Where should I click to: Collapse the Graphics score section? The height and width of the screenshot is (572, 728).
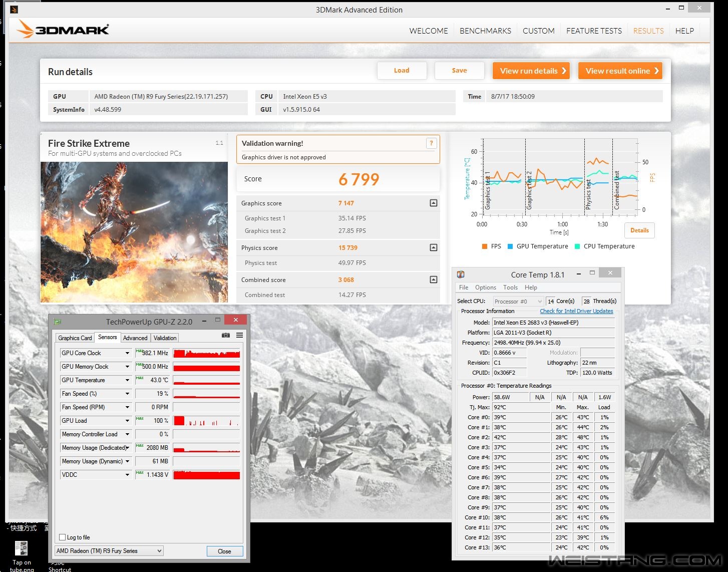coord(434,203)
